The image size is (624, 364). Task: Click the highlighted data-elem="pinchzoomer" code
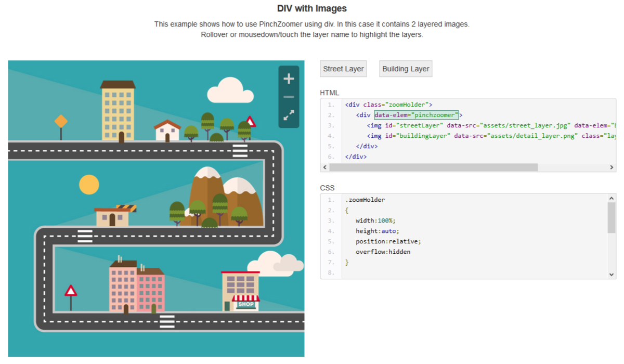pos(416,115)
